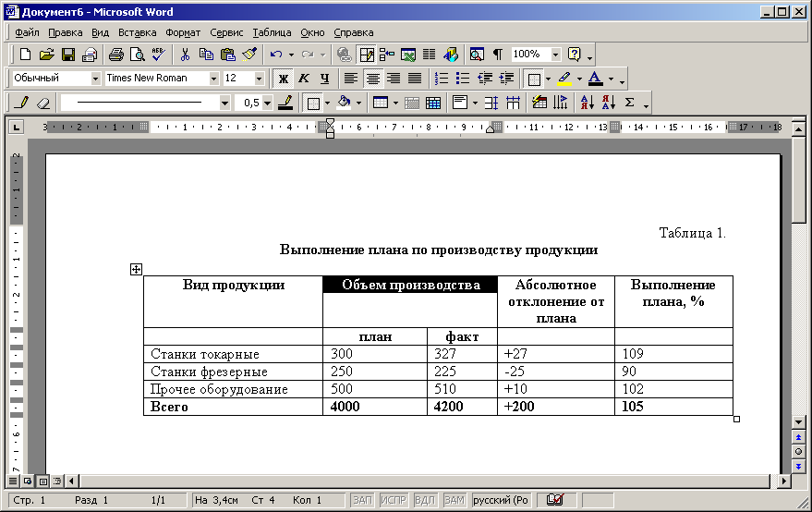
Task: Split cells in table toolbar
Action: 433,103
